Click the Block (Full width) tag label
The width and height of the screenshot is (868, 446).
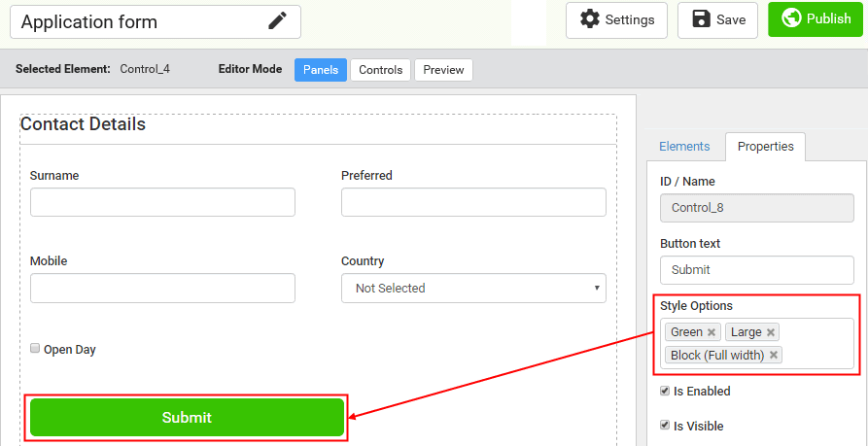click(x=717, y=356)
